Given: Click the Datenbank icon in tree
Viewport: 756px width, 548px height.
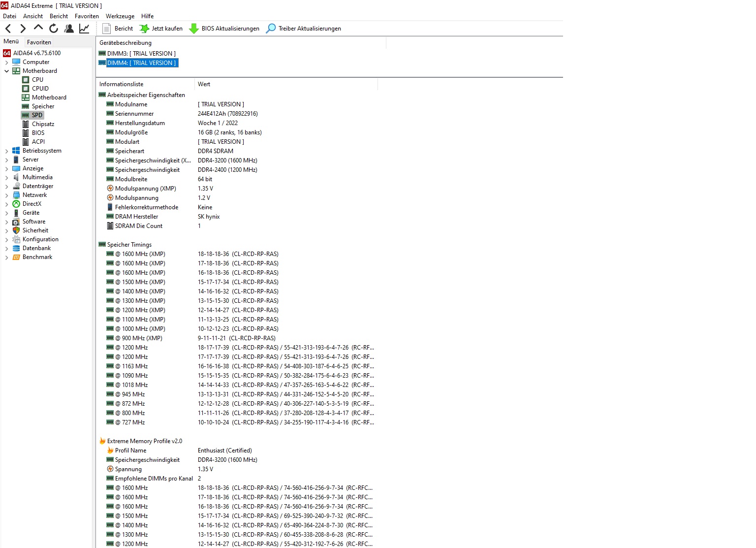Looking at the screenshot, I should point(16,248).
